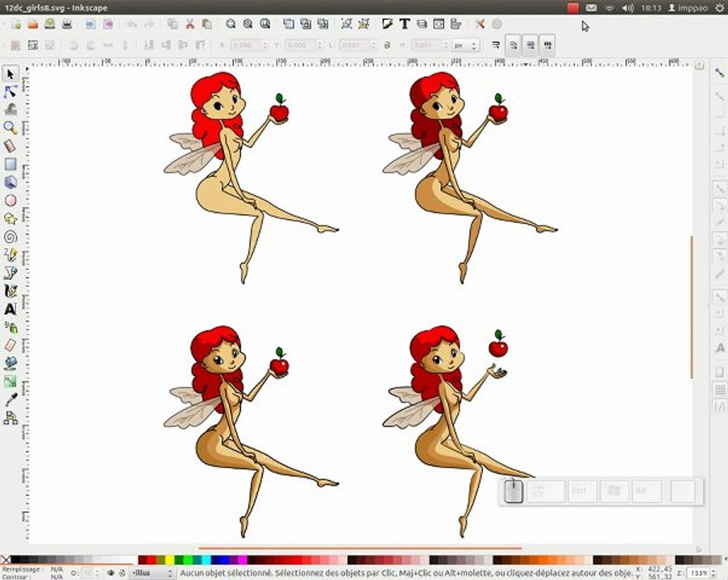Open Align and Distribute dialog

click(x=456, y=24)
